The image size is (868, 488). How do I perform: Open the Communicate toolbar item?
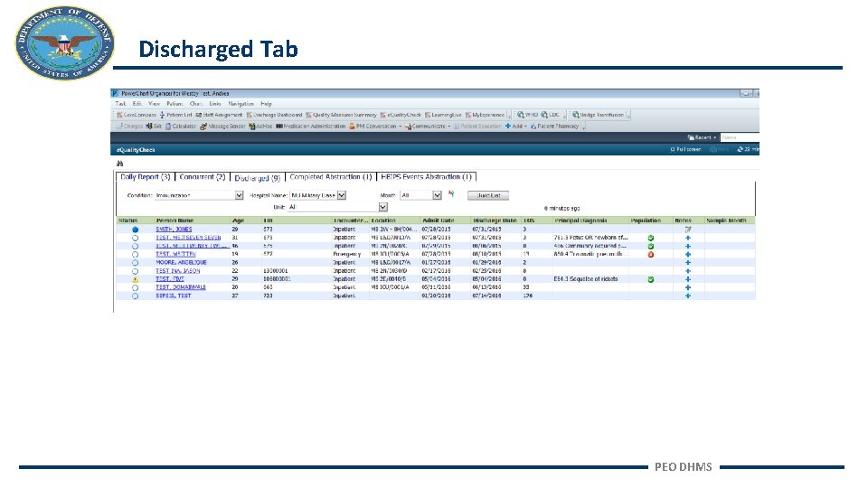[x=425, y=127]
